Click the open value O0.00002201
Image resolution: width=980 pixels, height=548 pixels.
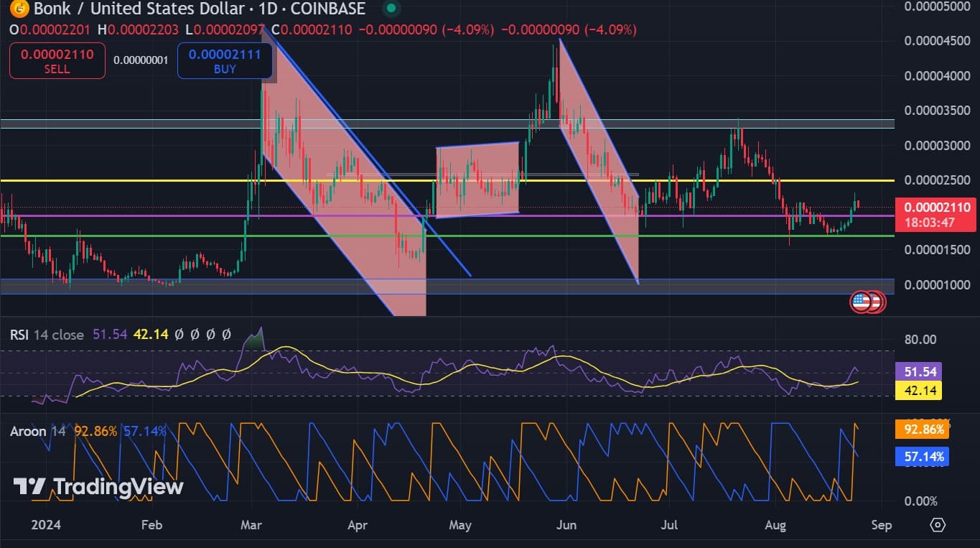(50, 30)
